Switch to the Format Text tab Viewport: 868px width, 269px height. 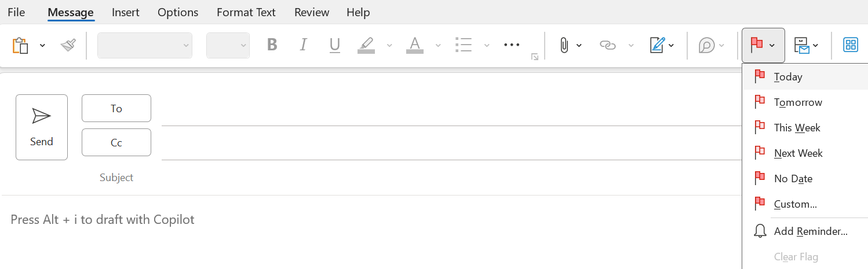pyautogui.click(x=246, y=12)
